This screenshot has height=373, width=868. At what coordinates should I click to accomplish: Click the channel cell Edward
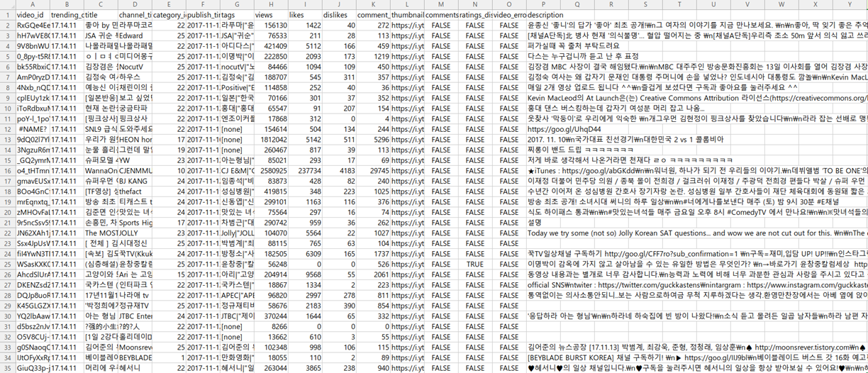135,36
